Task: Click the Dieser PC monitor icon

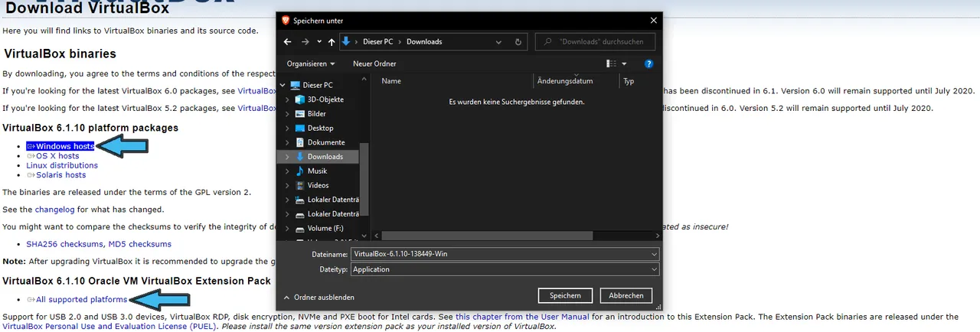Action: 295,85
